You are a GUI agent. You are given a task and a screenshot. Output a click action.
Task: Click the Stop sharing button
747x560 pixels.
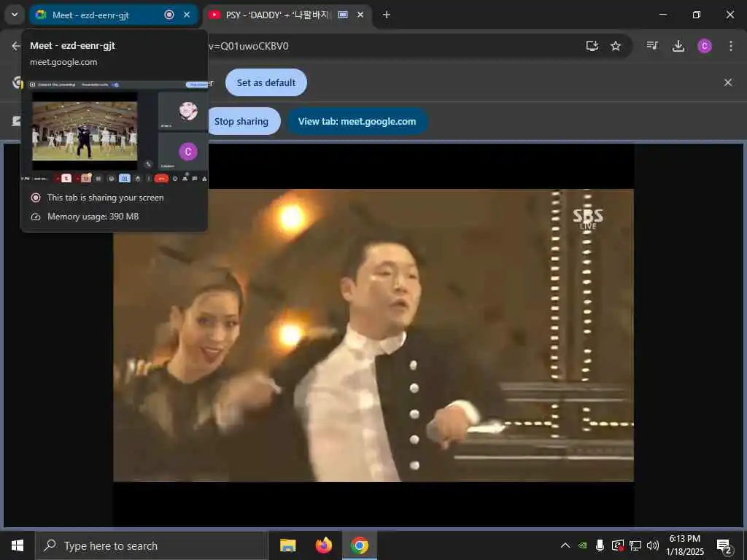(x=244, y=122)
